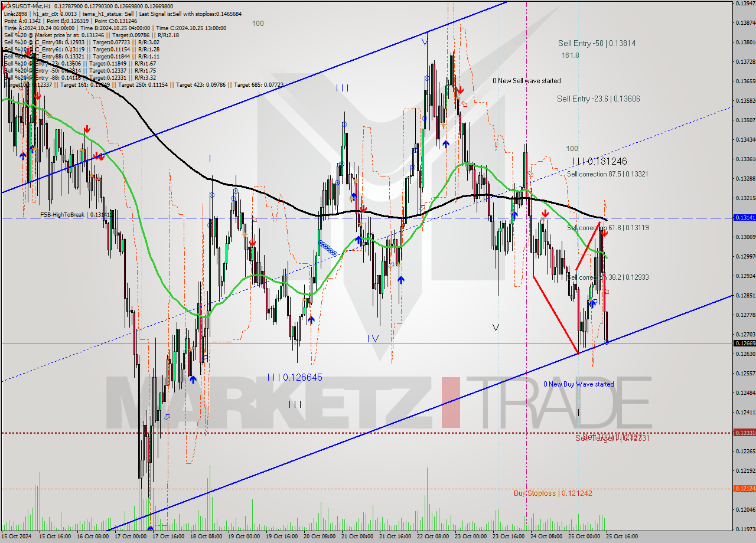This screenshot has width=756, height=543.
Task: Select the '0 New Sell wave started' annotation
Action: [x=527, y=81]
